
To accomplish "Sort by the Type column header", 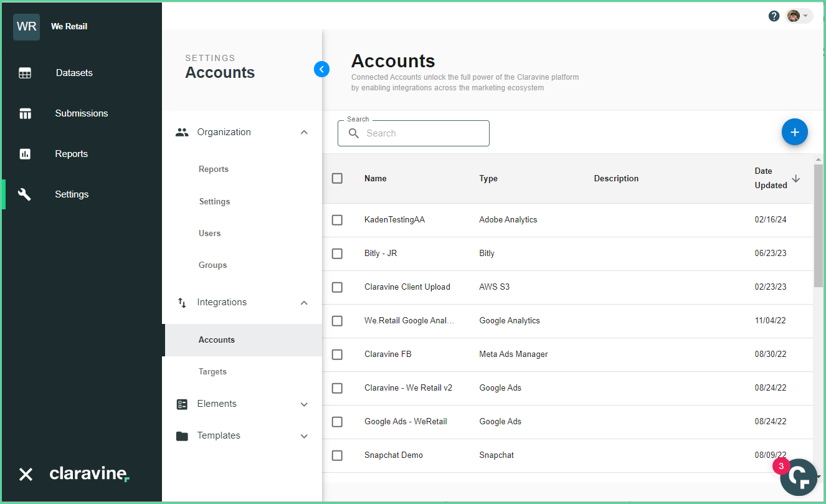I will click(488, 179).
